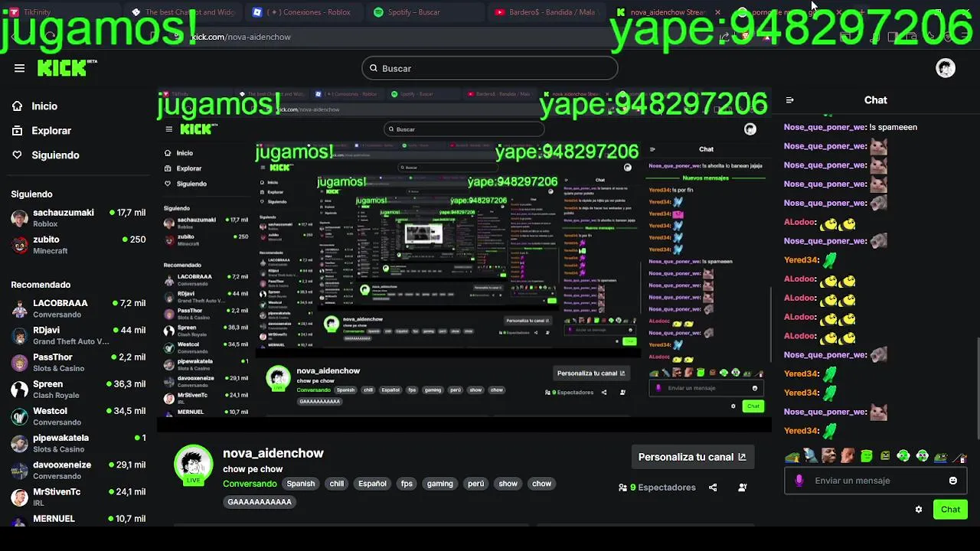Open Siguiendo in the sidebar navigation

55,155
